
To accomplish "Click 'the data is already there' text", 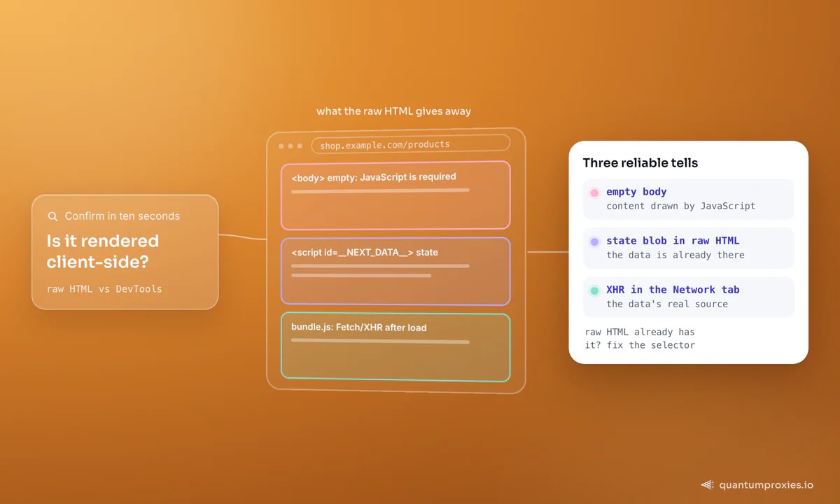I will (x=675, y=255).
